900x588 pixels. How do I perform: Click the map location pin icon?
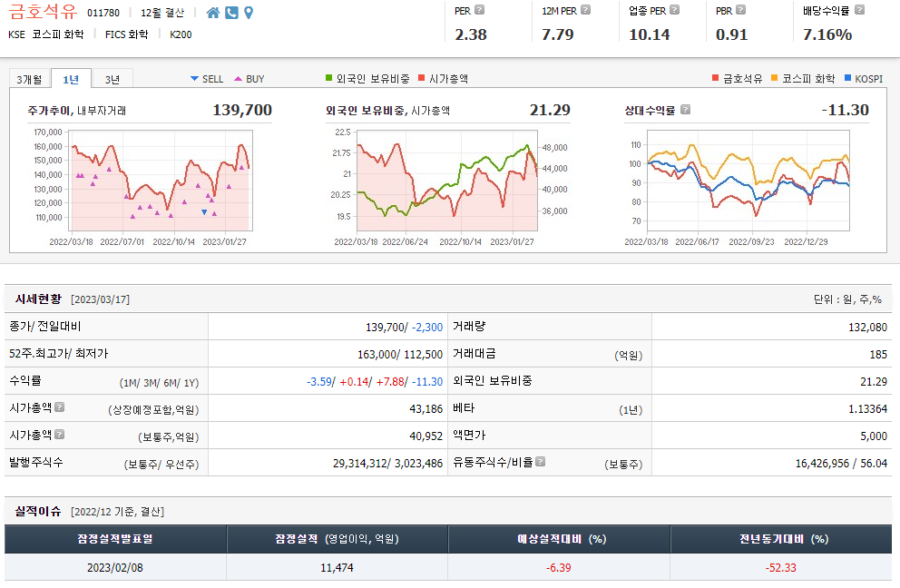(249, 13)
